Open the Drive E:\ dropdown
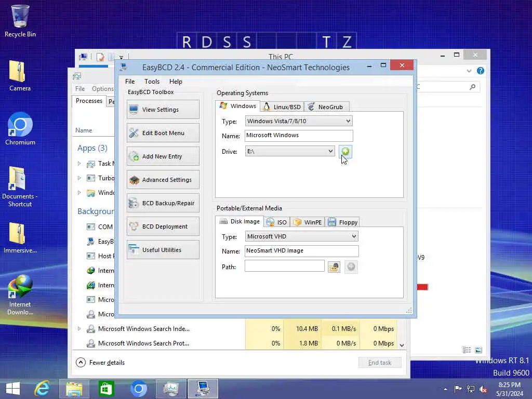The height and width of the screenshot is (399, 532). (x=290, y=151)
